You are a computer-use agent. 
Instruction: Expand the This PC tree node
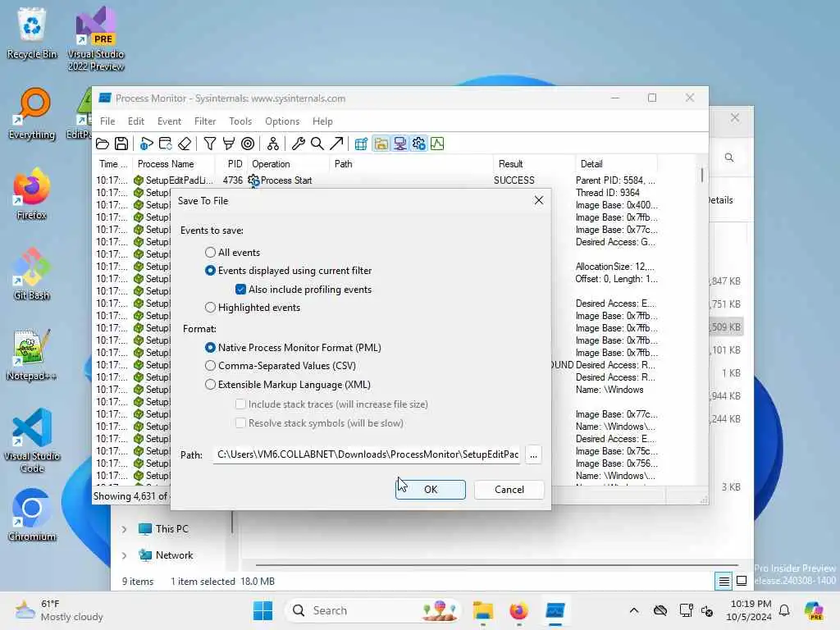pos(125,529)
